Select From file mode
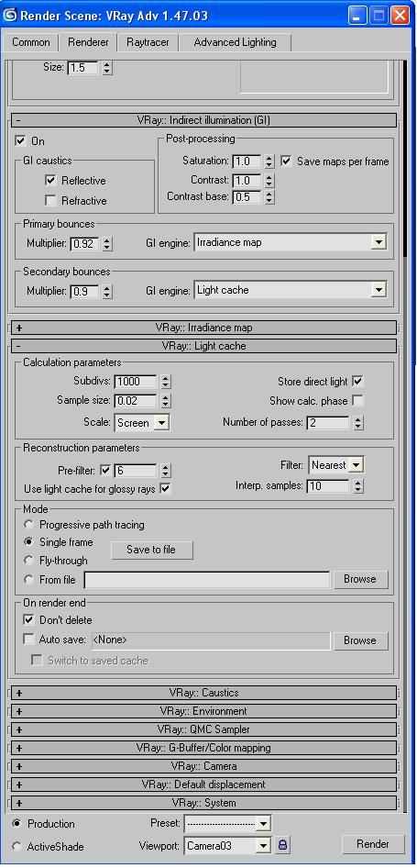The image size is (417, 868). coord(28,579)
